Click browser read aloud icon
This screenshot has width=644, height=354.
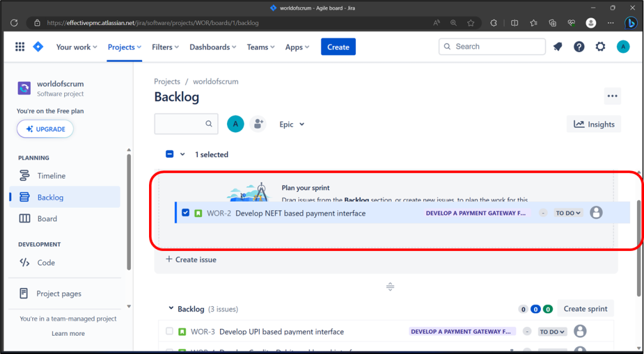pos(436,23)
